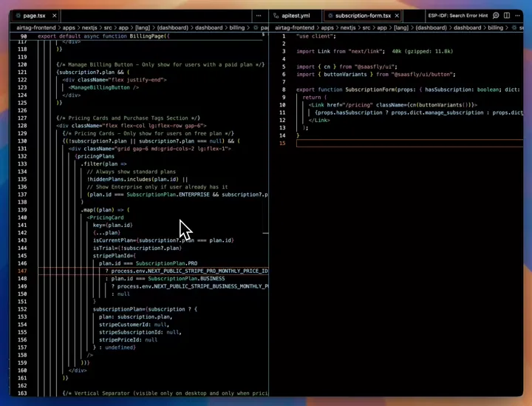Open the airtag-frontend breadcrumb in left editor
This screenshot has height=406, width=532.
click(x=38, y=27)
